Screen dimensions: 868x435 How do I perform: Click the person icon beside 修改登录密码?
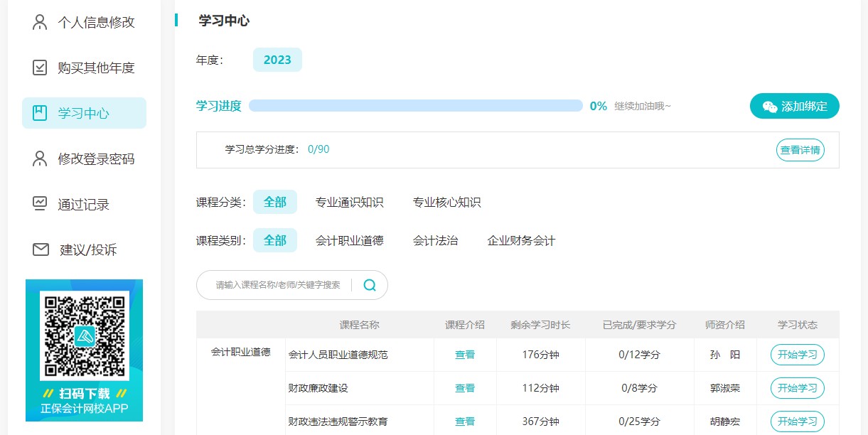(x=40, y=159)
